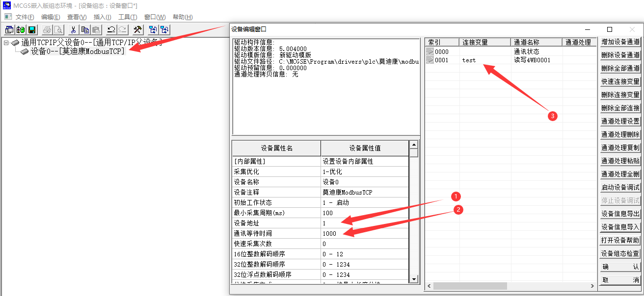Click the 设备地址 value field showing 1
The image size is (644, 296).
click(x=344, y=223)
